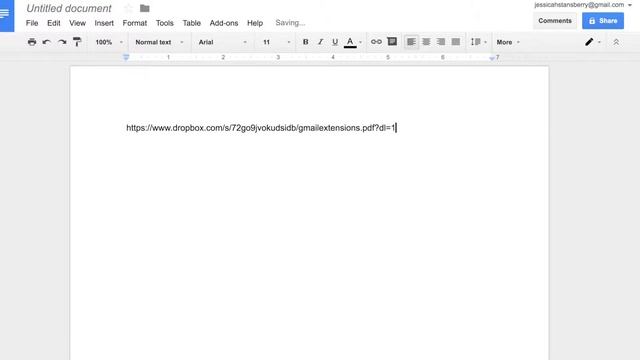640x360 pixels.
Task: Insert a comment with the comment icon
Action: [392, 42]
